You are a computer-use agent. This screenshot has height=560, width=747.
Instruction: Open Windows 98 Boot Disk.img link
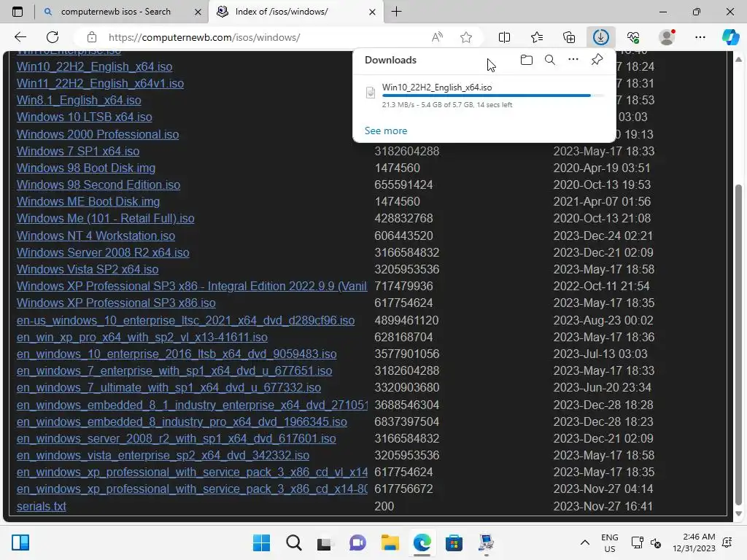[x=86, y=168]
